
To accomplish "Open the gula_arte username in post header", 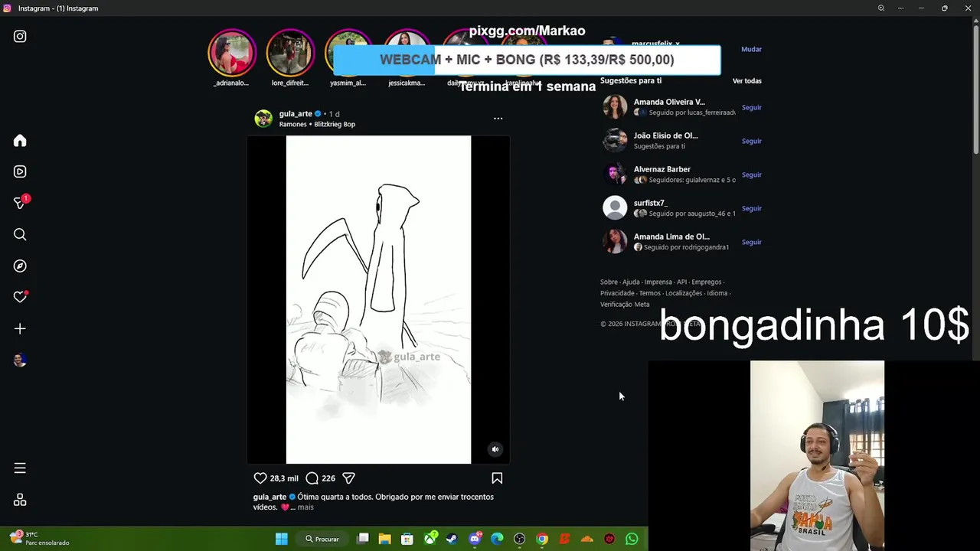I will (296, 113).
